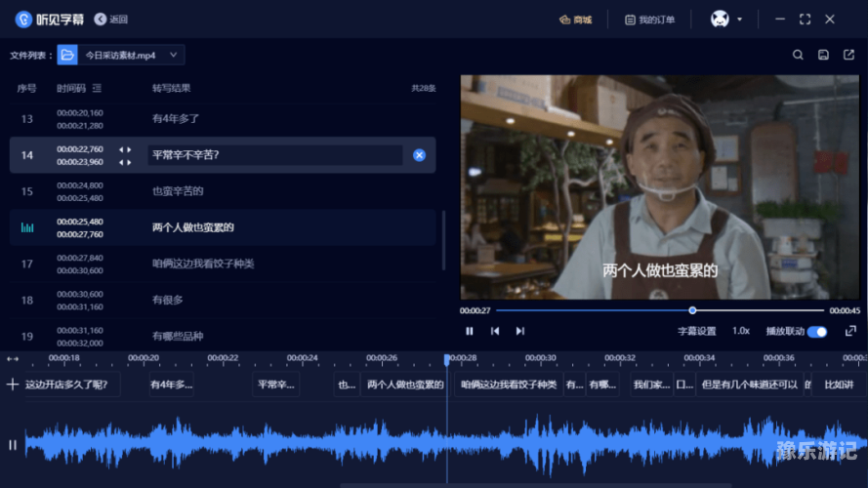Viewport: 868px width, 488px height.
Task: Select subtitle row 13 有4年多了
Action: 223,119
